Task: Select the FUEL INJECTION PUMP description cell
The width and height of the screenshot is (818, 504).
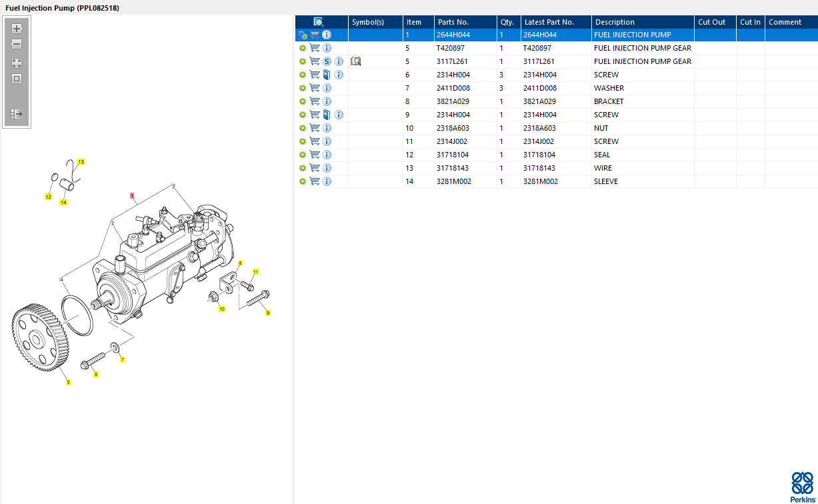Action: pos(643,35)
